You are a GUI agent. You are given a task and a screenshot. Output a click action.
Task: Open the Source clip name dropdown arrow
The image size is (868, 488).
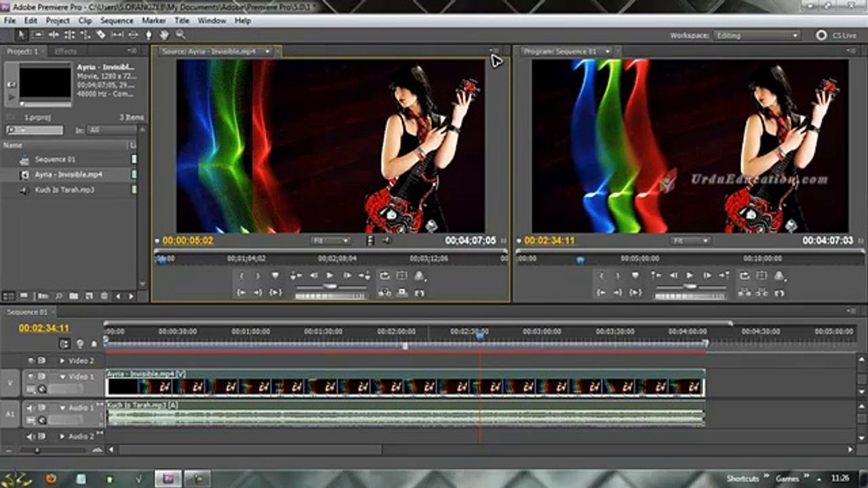click(x=268, y=52)
